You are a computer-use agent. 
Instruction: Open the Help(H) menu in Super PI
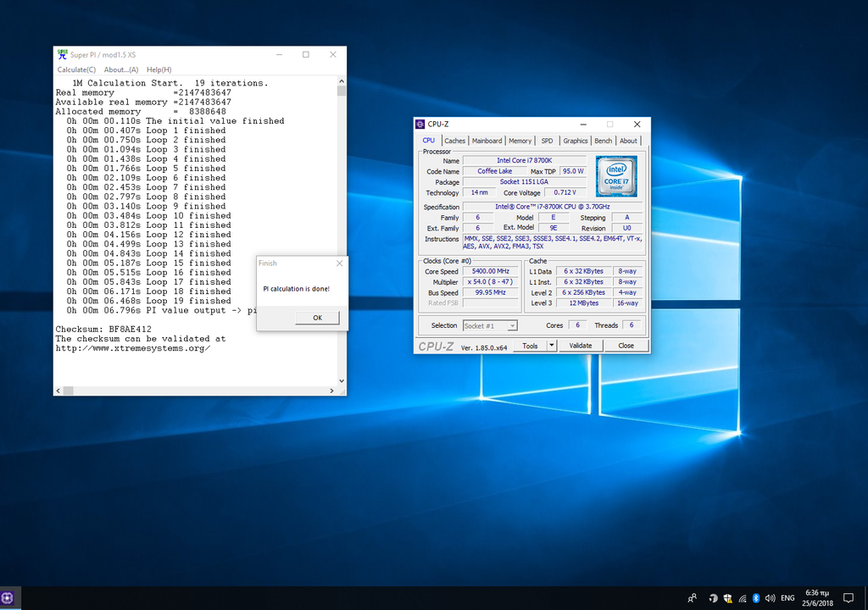pos(159,69)
